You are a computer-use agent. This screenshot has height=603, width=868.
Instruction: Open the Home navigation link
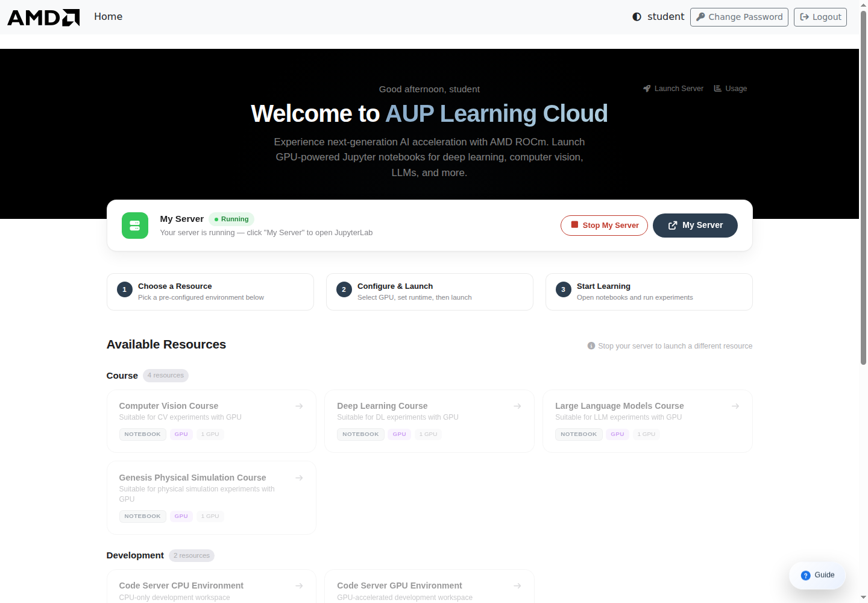108,17
